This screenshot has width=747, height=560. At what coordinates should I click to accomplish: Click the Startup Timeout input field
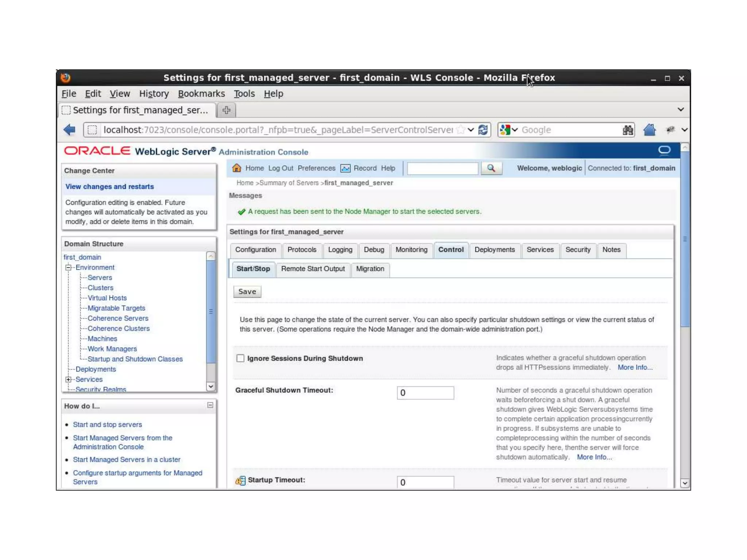(x=425, y=482)
